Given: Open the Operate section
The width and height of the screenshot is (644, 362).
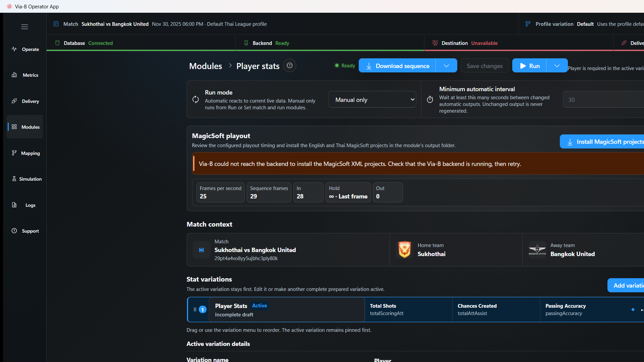Looking at the screenshot, I should [x=25, y=49].
